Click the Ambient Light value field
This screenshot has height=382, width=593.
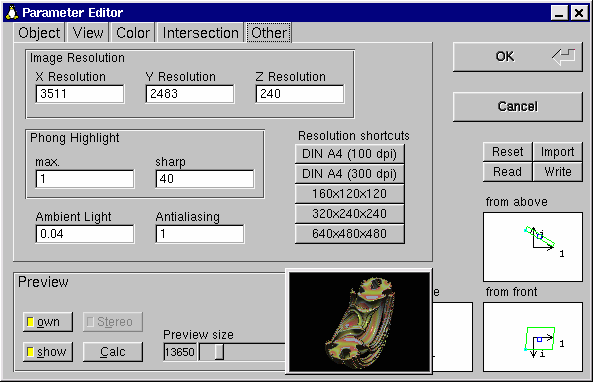pos(85,234)
